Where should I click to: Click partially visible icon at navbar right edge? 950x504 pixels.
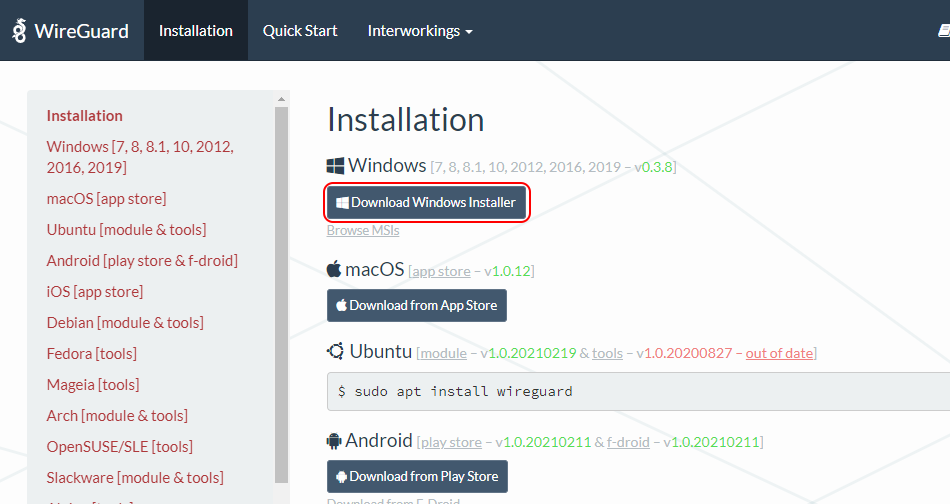942,31
